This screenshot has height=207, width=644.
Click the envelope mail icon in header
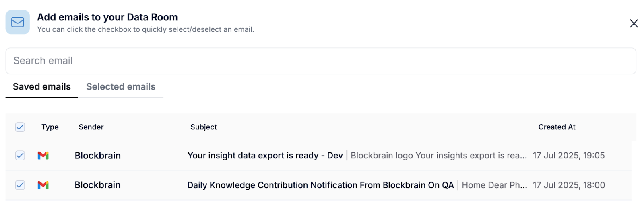(17, 22)
